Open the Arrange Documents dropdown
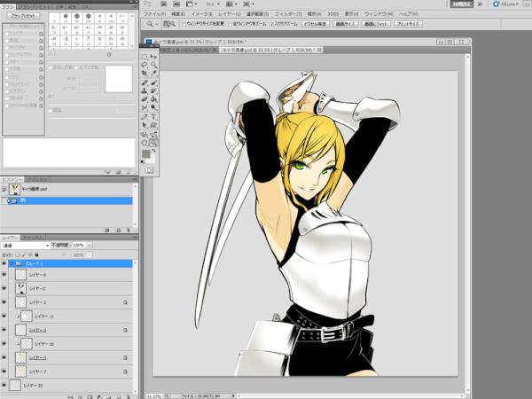The image size is (532, 399). point(231,4)
